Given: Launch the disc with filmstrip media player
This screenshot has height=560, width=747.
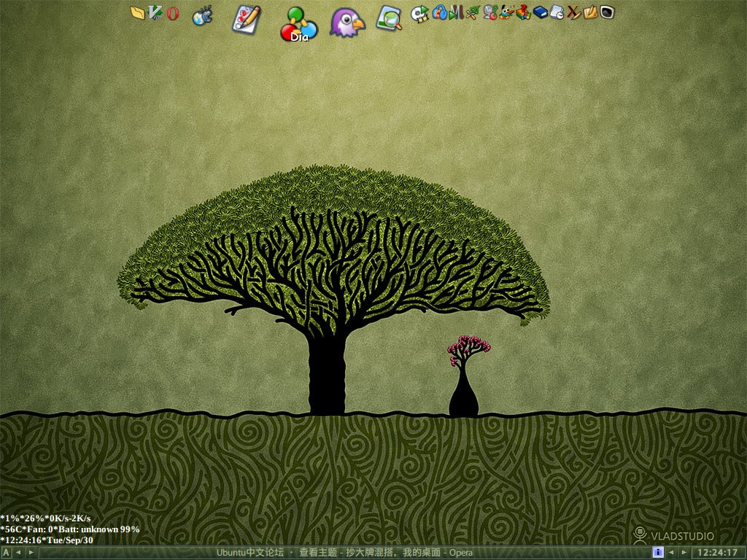Looking at the screenshot, I should 419,13.
